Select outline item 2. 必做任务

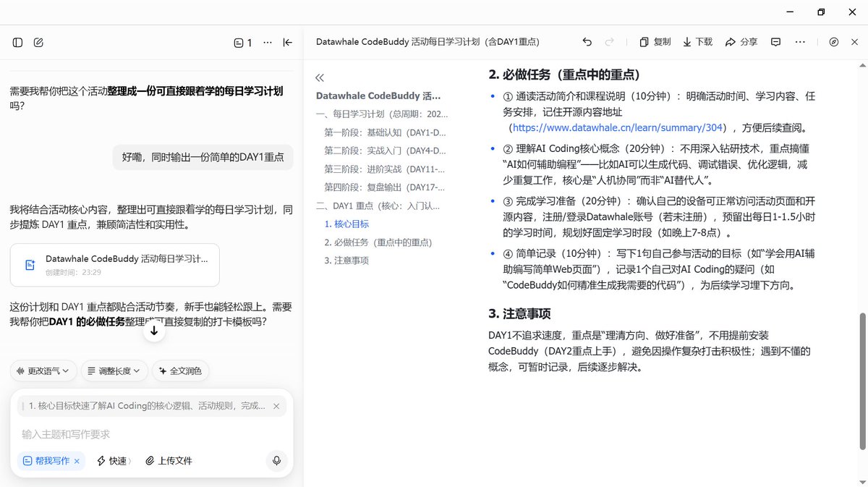coord(378,242)
